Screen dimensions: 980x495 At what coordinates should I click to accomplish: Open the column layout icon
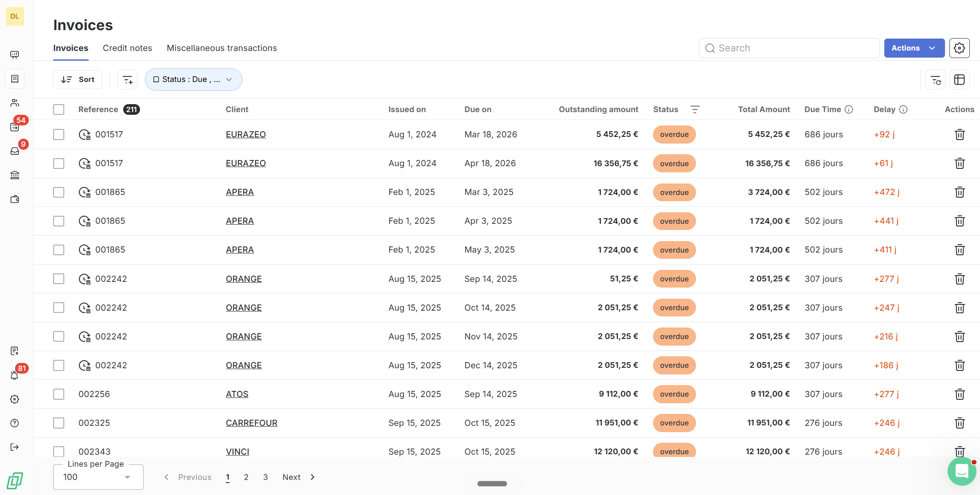click(960, 80)
